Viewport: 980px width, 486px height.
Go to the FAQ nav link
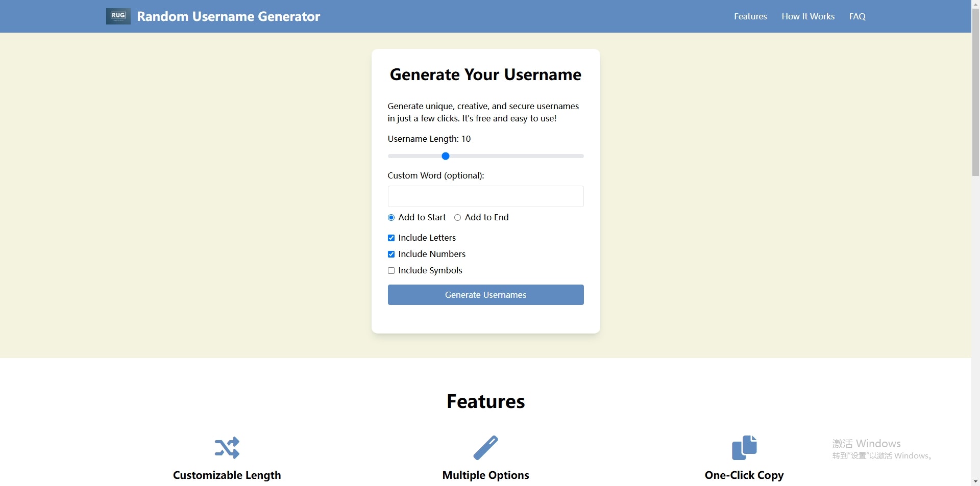coord(857,16)
